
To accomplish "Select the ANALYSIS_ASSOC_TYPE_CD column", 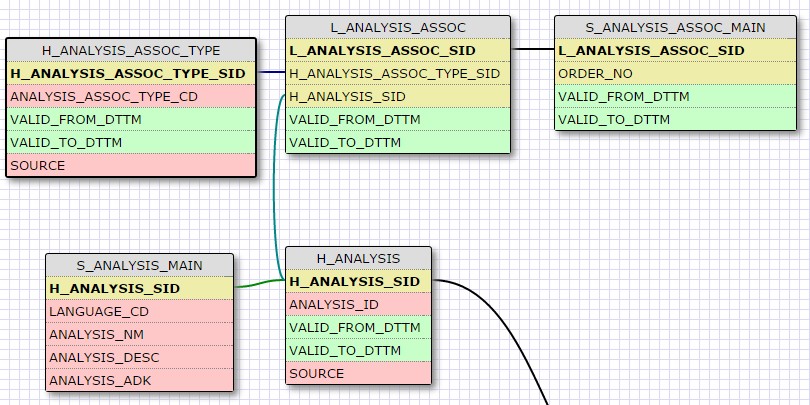I will 131,96.
